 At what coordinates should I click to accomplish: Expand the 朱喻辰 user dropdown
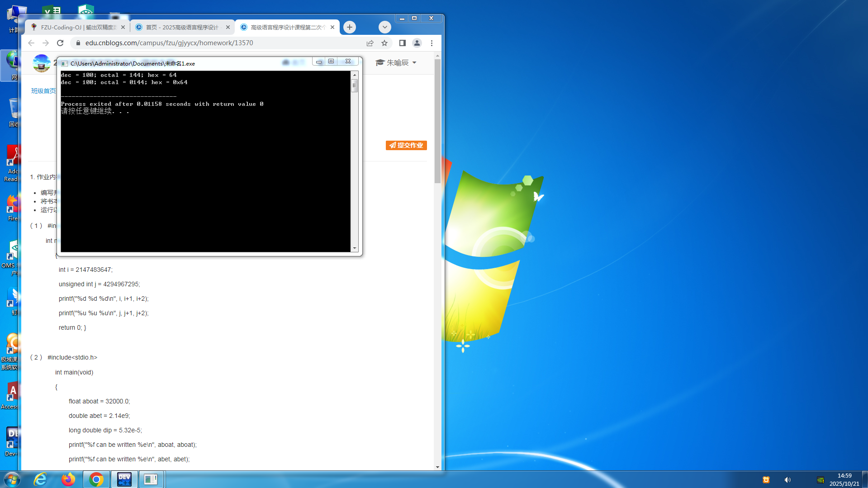click(396, 62)
